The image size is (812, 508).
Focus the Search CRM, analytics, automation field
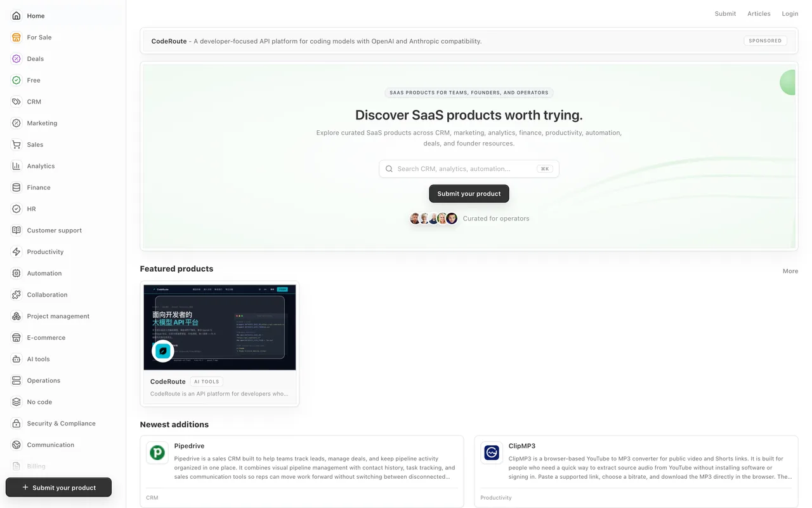(469, 169)
